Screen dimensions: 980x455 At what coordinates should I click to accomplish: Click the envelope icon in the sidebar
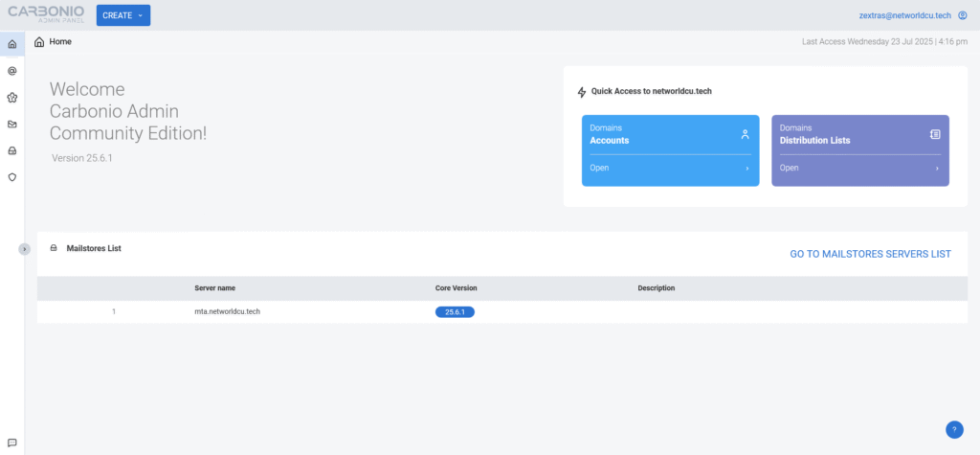click(x=11, y=124)
